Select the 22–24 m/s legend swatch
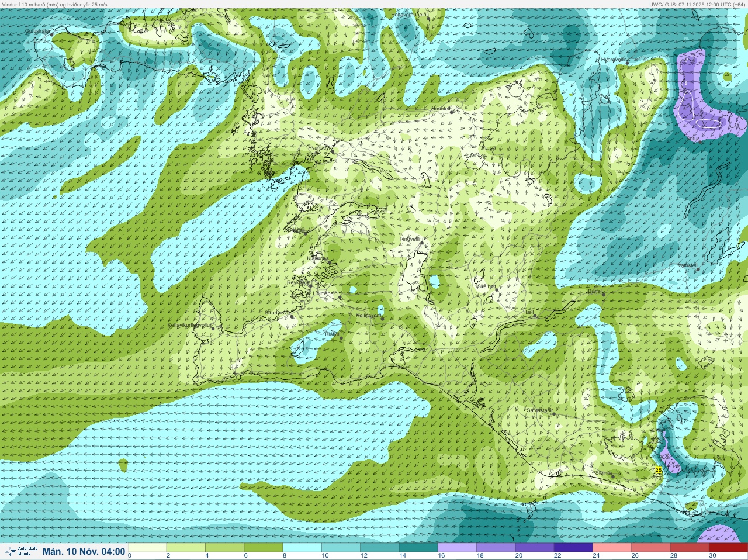Screen dimensions: 748x560 (573, 548)
